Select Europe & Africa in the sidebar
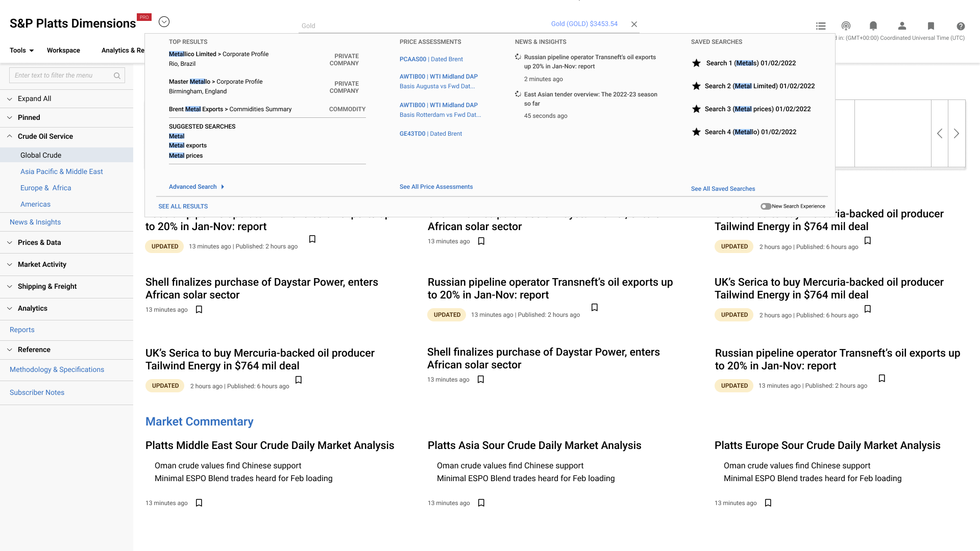 click(x=46, y=188)
